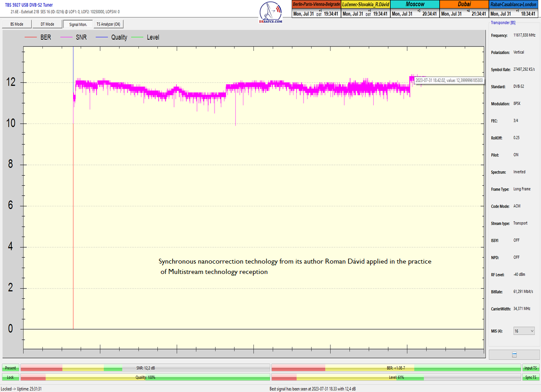This screenshot has height=392, width=541.
Task: Click the Sync TS status indicator
Action: point(531,377)
